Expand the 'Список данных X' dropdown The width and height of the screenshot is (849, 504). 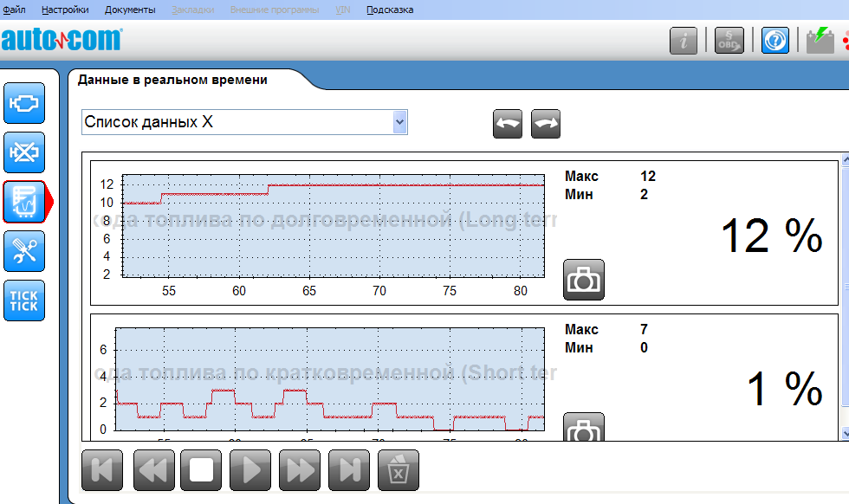[399, 122]
